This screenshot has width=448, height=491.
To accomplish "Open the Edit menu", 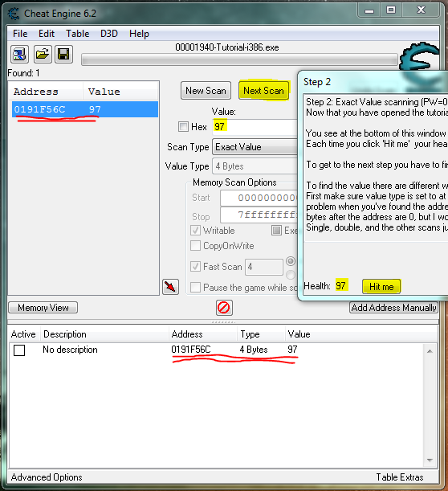I will pyautogui.click(x=47, y=34).
